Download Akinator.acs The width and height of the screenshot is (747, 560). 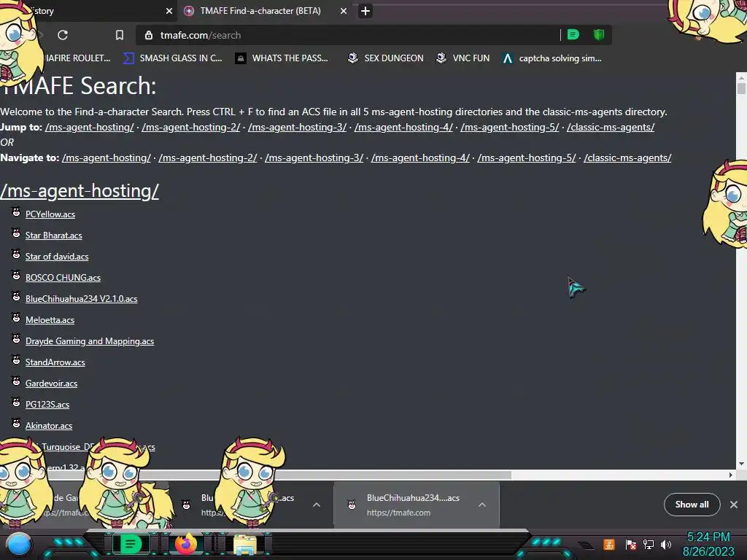[49, 426]
